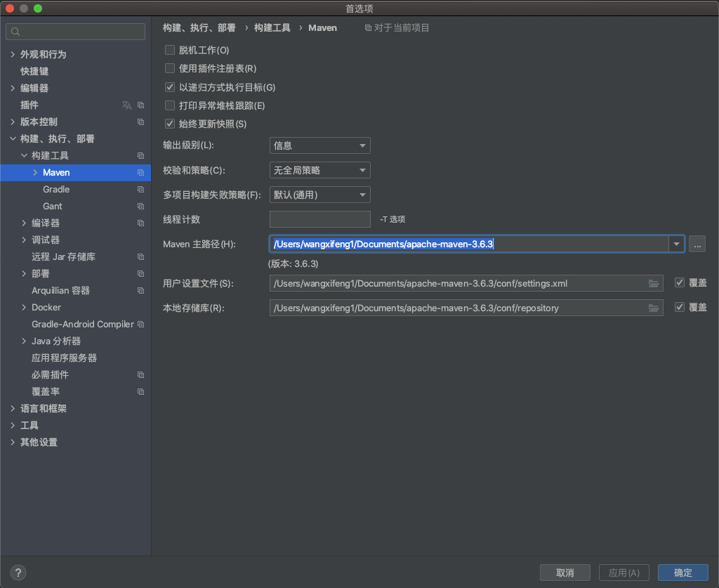The width and height of the screenshot is (719, 588).
Task: Open 其他设置 section
Action: (x=39, y=442)
